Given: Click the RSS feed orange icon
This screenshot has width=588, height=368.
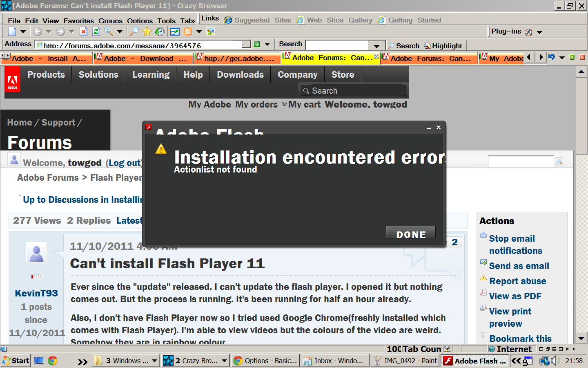Looking at the screenshot, I should pyautogui.click(x=188, y=31).
